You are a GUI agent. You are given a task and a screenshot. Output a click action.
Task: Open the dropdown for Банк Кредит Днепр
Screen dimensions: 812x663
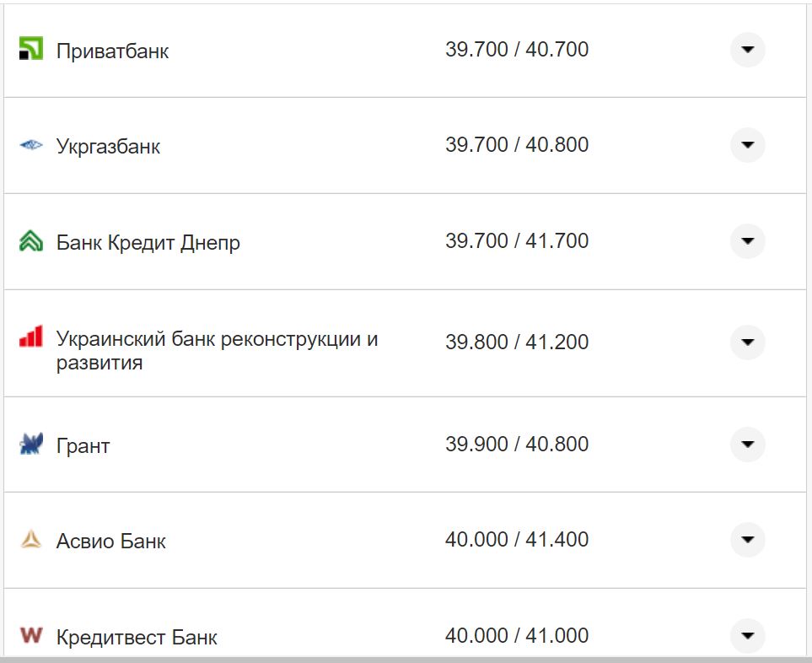tap(747, 241)
